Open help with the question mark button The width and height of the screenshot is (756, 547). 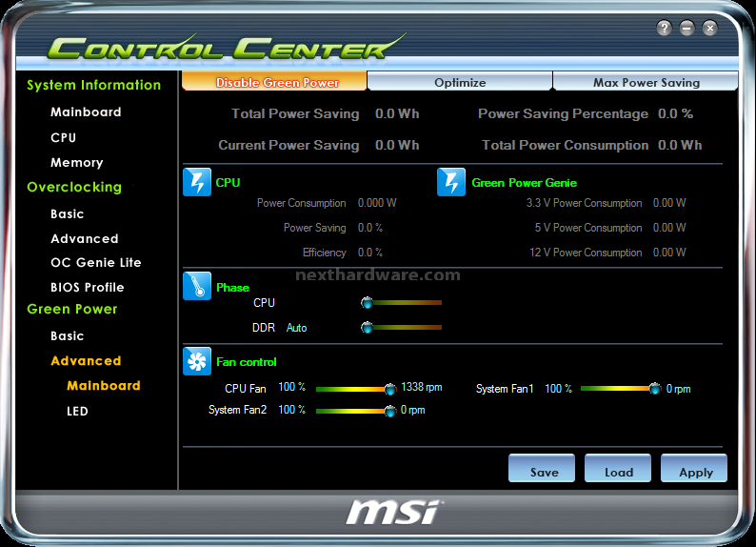click(x=665, y=28)
